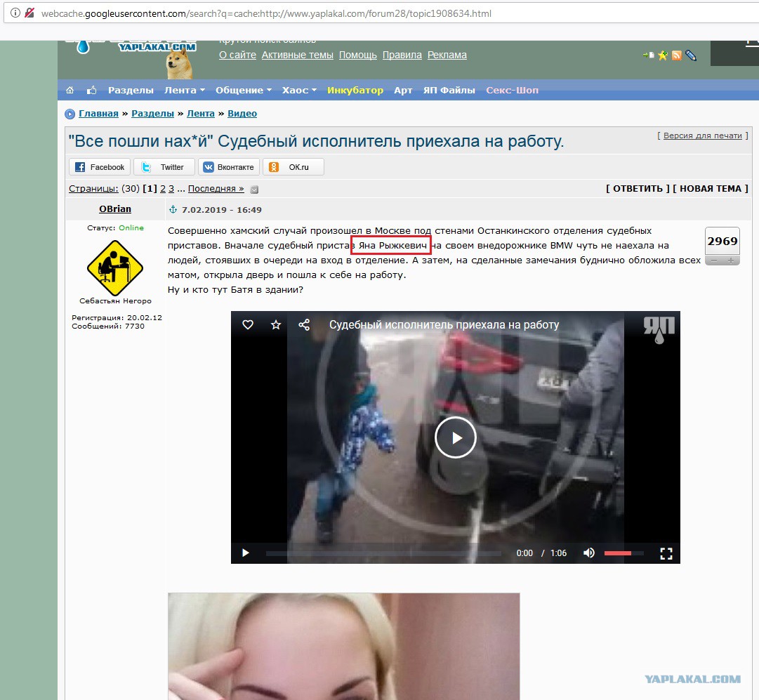Click the arrow icon left of the star in header

(648, 55)
